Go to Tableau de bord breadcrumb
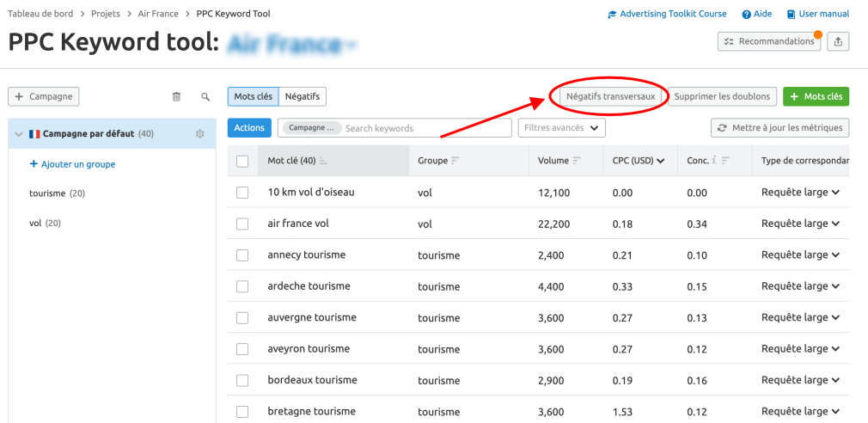The width and height of the screenshot is (868, 423). [x=40, y=14]
